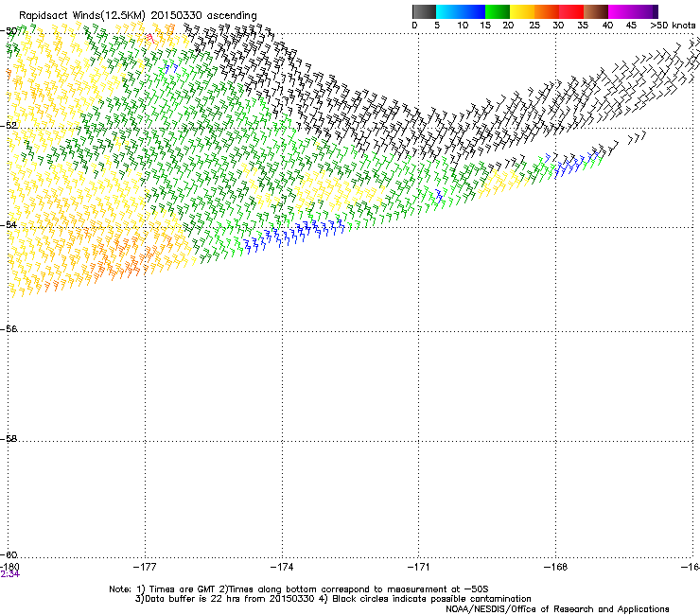Click the cyan-blue 5-15 knots legend band

(461, 11)
